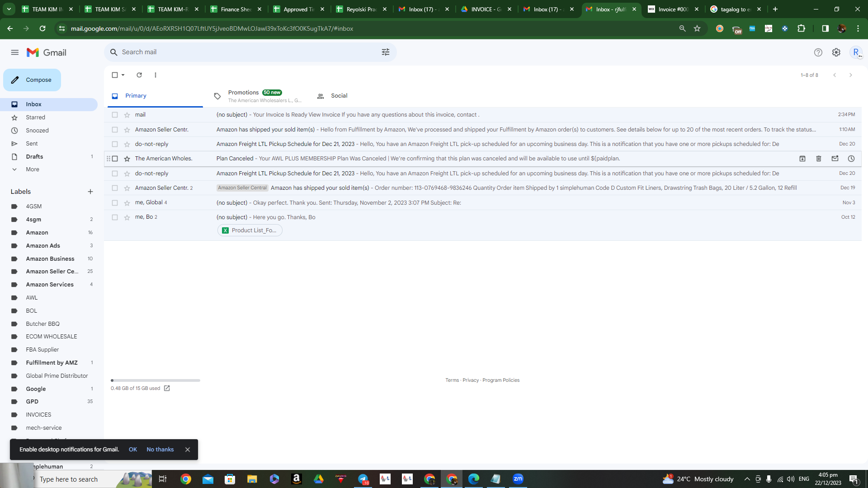868x488 pixels.
Task: Tick the select all checkbox
Action: (x=115, y=75)
